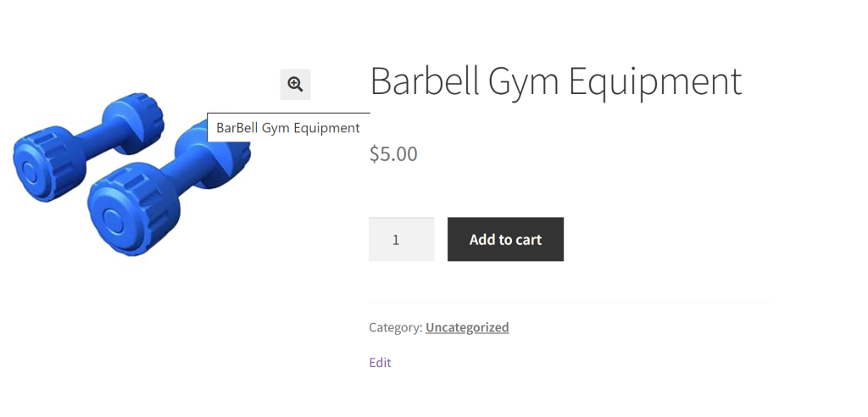This screenshot has width=868, height=417.
Task: Follow the underlined Uncategorized link
Action: [x=467, y=327]
